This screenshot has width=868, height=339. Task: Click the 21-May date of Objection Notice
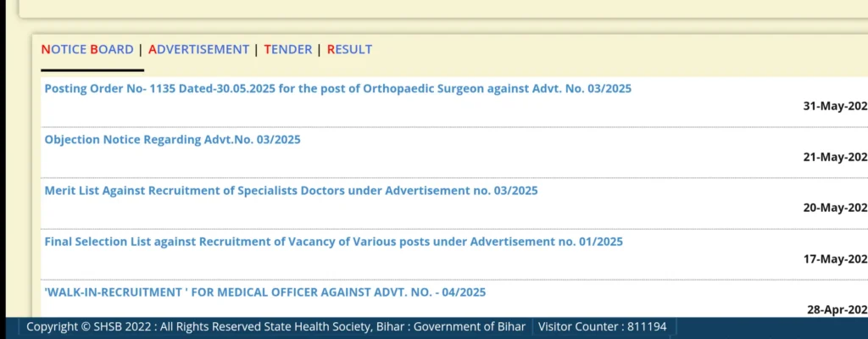(x=834, y=158)
